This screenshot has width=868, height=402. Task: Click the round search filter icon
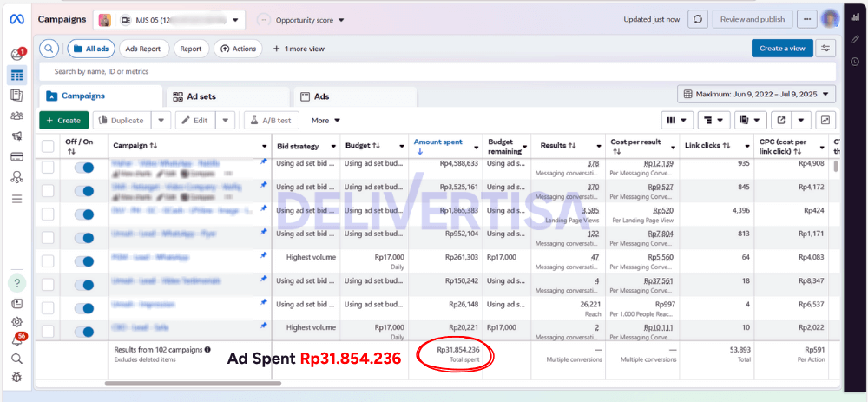pos(49,49)
